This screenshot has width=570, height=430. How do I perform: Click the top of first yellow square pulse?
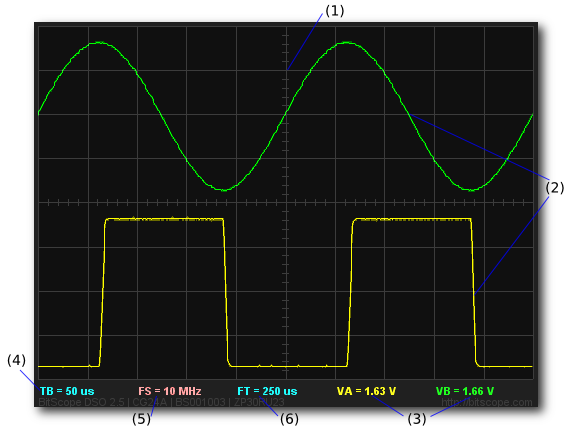pyautogui.click(x=164, y=219)
